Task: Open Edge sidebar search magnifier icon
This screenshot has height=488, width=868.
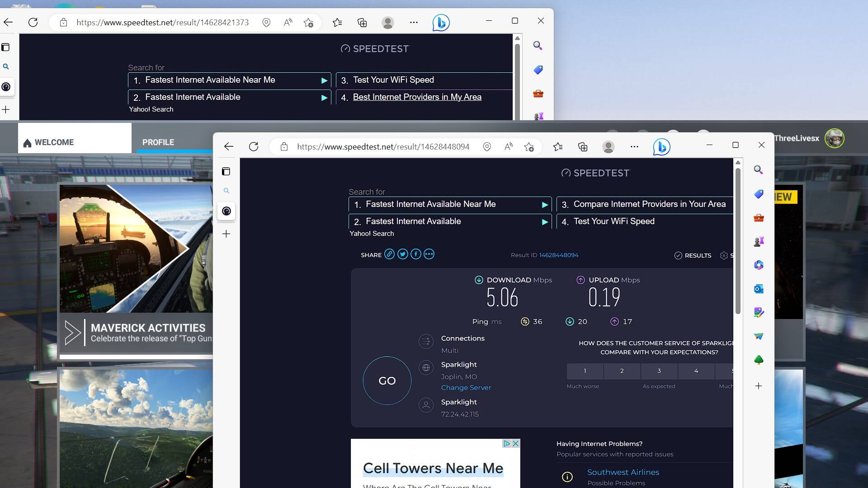Action: tap(759, 170)
